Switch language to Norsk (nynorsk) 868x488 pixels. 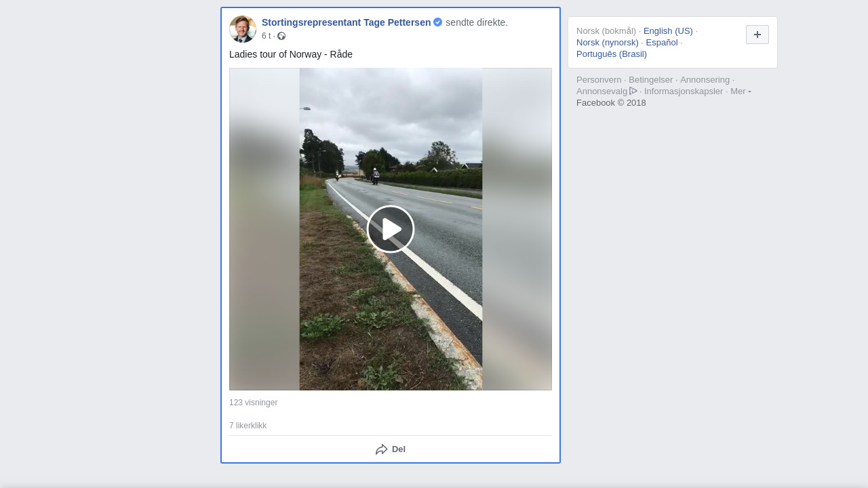(608, 42)
